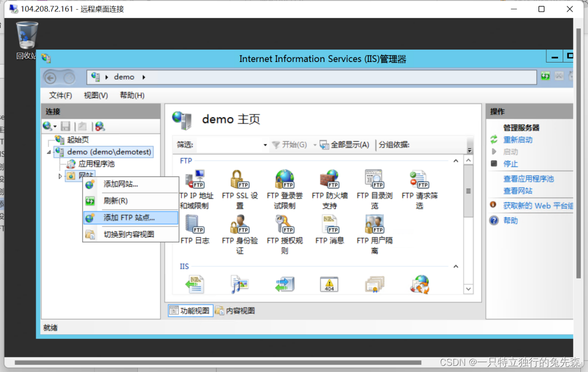Open FTP user isolation icon
Image resolution: width=588 pixels, height=372 pixels.
(x=374, y=234)
